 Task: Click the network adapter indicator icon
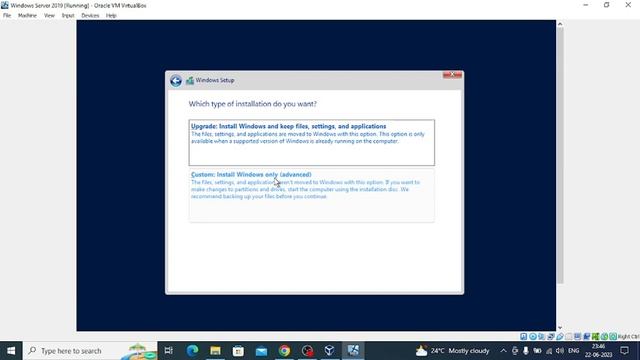click(550, 336)
